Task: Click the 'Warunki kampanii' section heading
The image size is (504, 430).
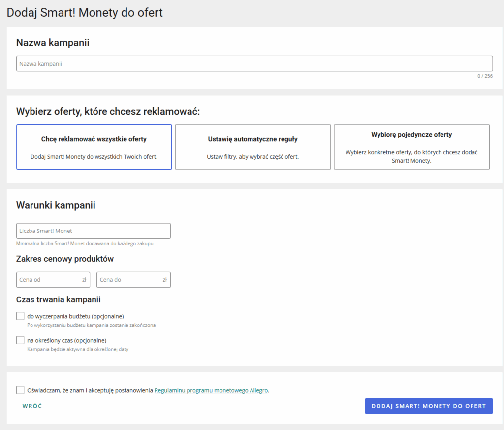Action: [x=56, y=205]
